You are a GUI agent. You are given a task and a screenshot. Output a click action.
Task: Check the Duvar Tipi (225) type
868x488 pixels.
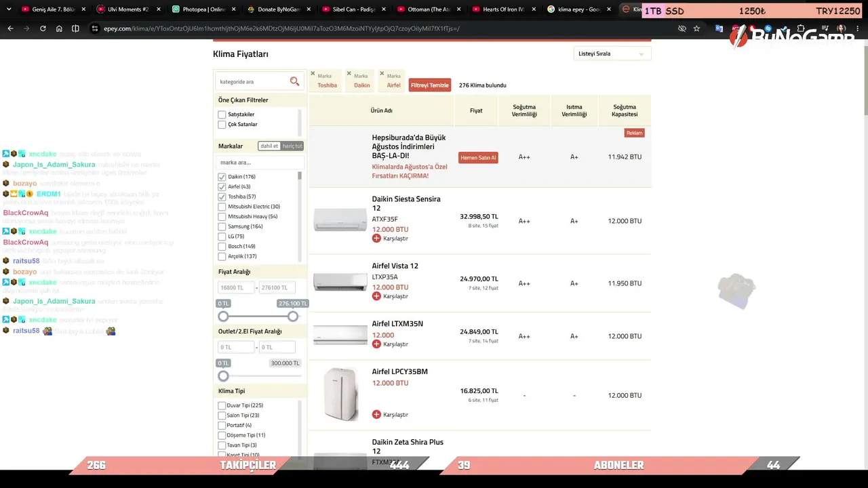[222, 406]
